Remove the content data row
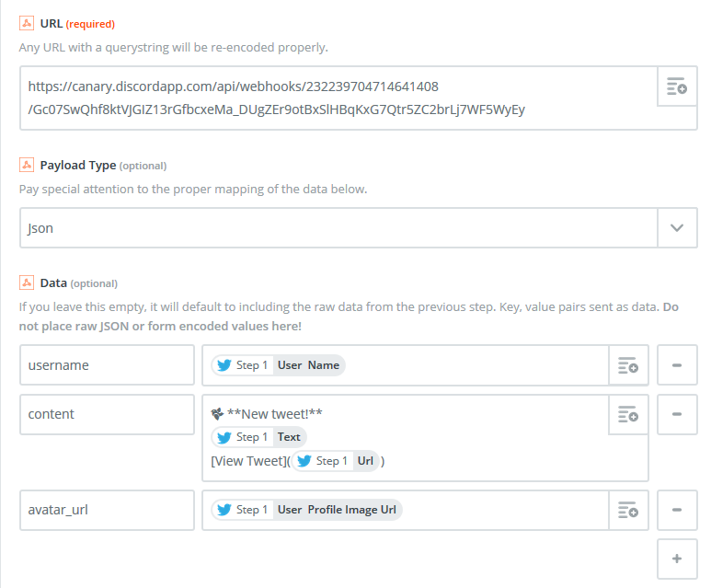Image resolution: width=711 pixels, height=588 pixels. (677, 414)
